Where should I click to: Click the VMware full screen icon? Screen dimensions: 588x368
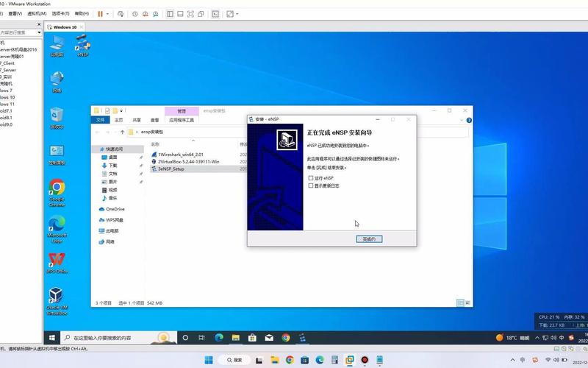tap(190, 14)
